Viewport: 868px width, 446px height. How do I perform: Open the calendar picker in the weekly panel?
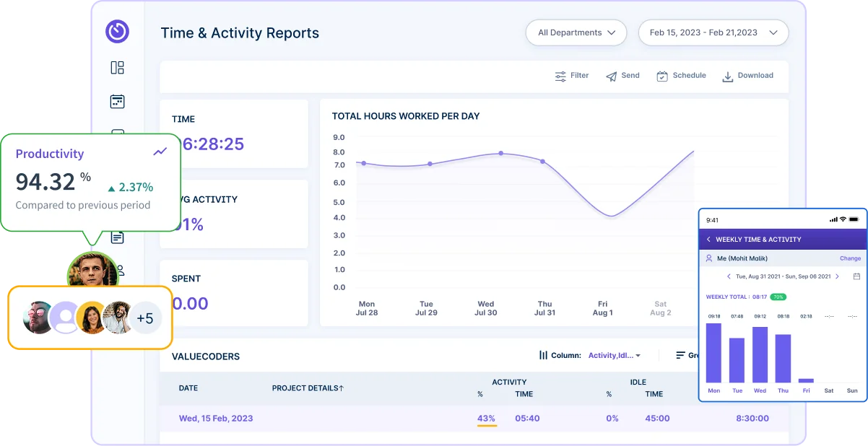[856, 276]
